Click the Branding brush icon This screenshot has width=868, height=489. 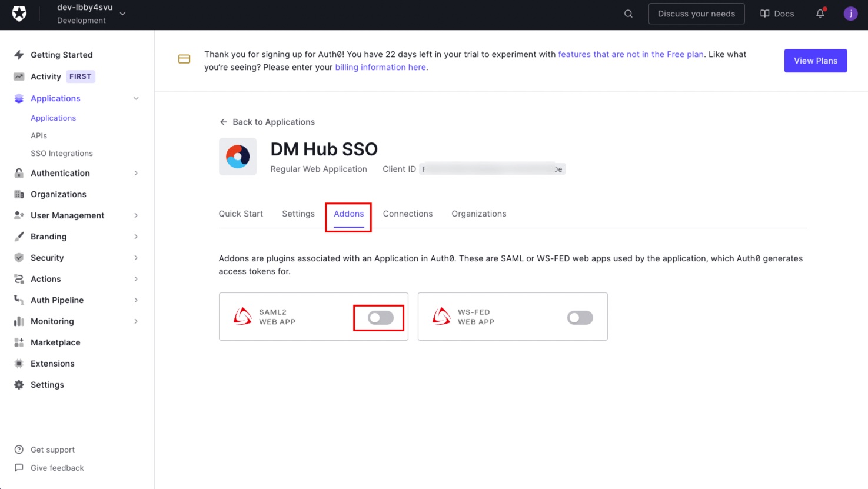(19, 237)
